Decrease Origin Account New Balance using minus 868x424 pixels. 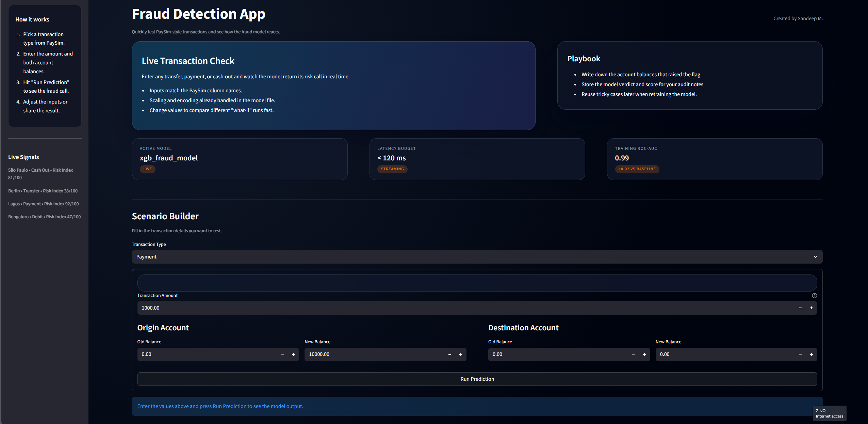(449, 354)
